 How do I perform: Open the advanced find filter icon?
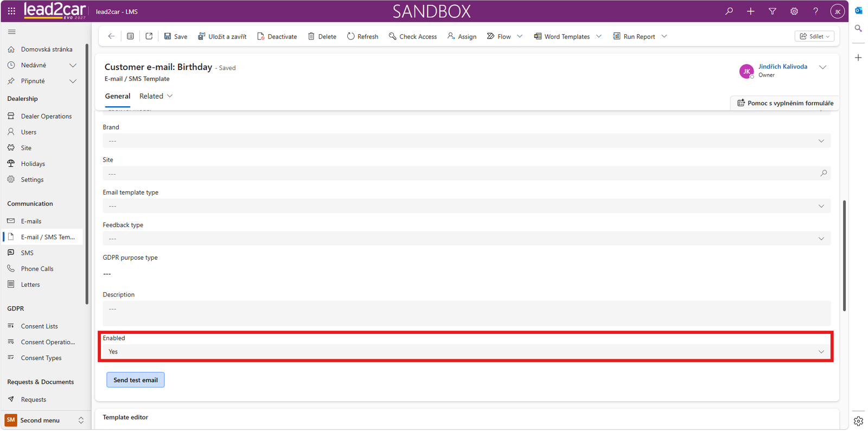[773, 11]
